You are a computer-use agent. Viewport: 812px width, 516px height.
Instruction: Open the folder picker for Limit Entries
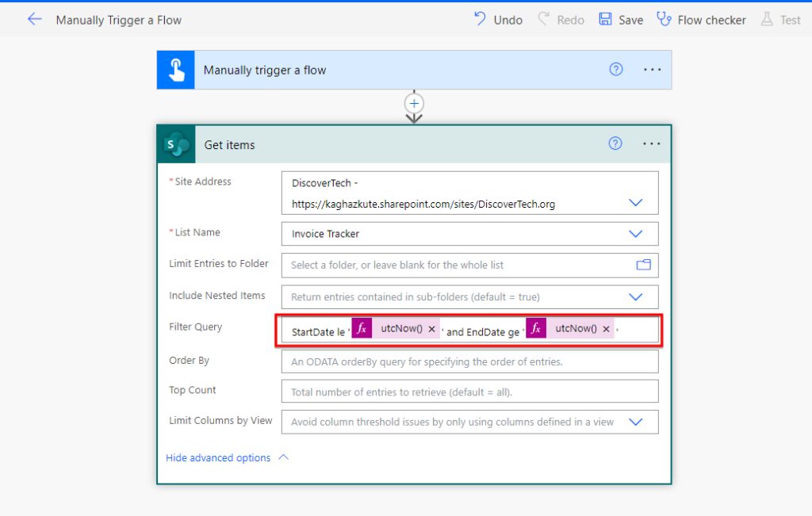point(643,265)
